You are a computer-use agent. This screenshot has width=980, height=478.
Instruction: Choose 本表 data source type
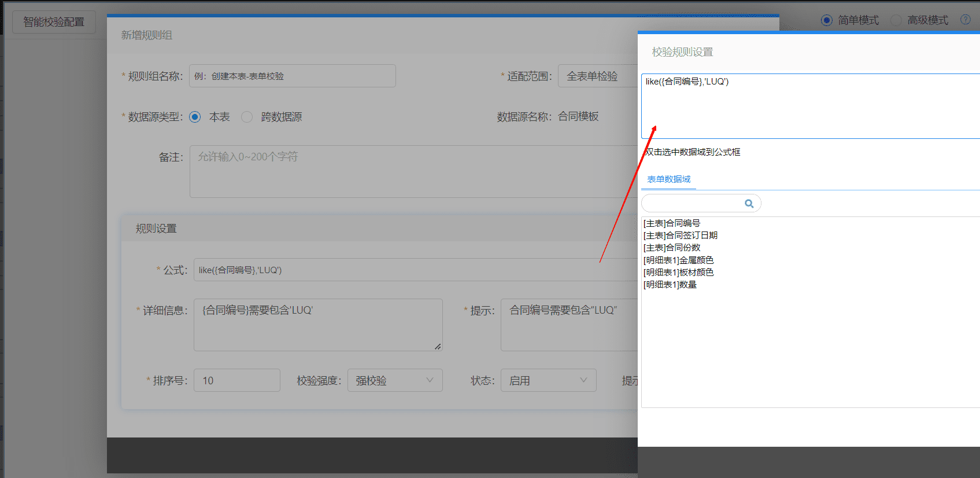click(195, 117)
